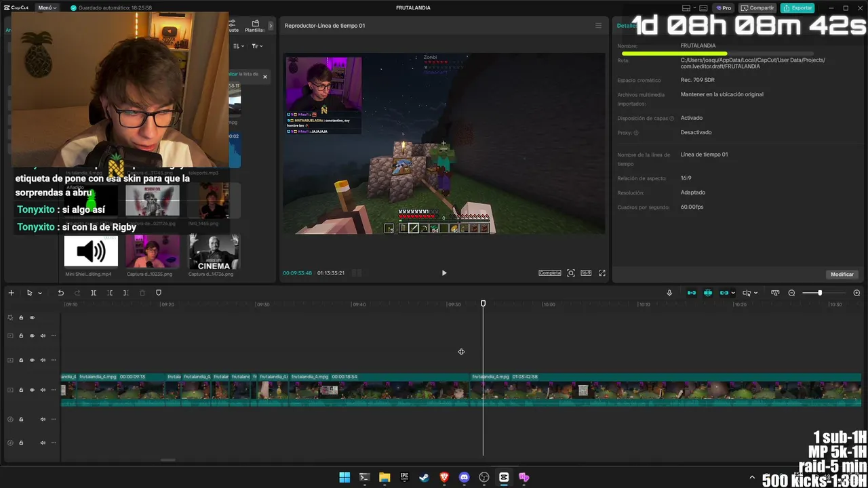This screenshot has width=868, height=488.
Task: Toggle clip linkage in timeline toolbar
Action: coord(724,293)
